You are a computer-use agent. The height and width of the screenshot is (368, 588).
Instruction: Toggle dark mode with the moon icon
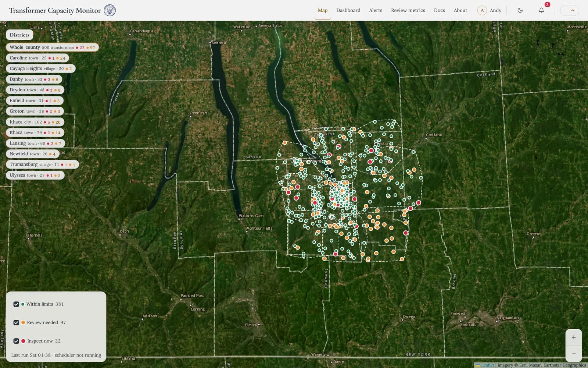click(520, 10)
